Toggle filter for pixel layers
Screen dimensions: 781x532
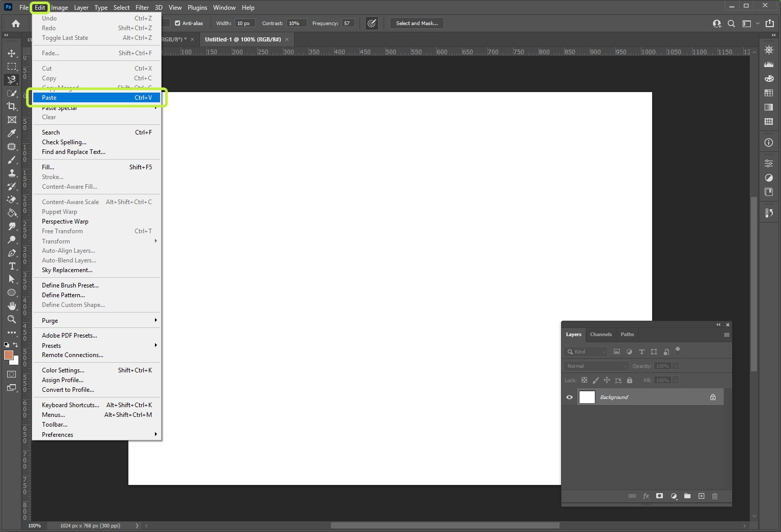tap(617, 352)
